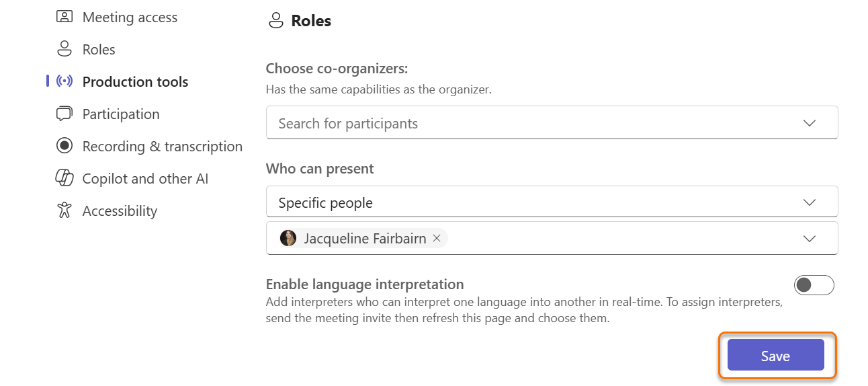
Task: Select Participation in the sidebar
Action: [121, 114]
